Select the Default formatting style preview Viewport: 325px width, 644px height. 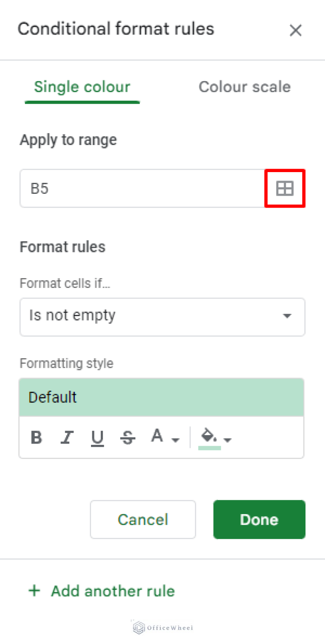[x=162, y=397]
